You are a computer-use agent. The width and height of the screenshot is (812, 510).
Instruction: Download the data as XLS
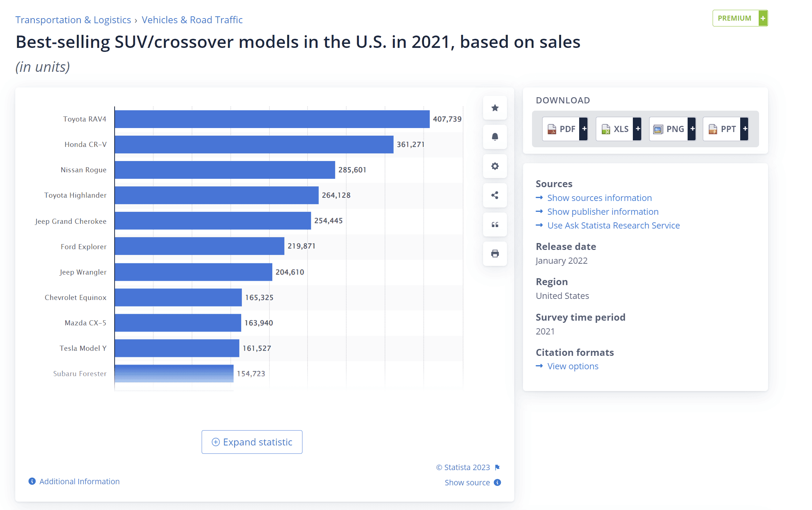pyautogui.click(x=618, y=129)
